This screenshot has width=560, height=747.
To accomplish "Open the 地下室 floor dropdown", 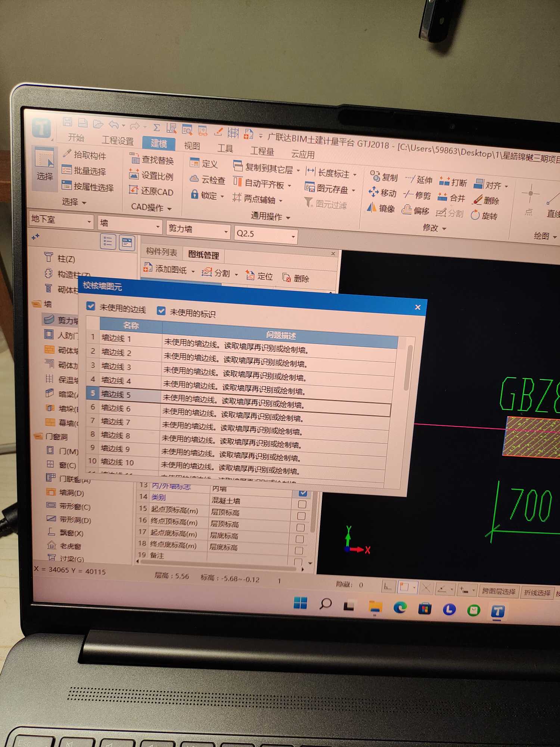I will pyautogui.click(x=61, y=220).
